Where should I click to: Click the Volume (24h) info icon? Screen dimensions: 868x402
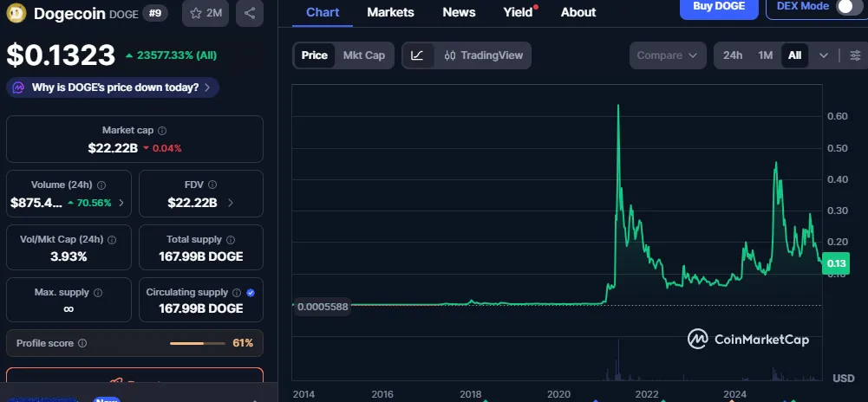tap(101, 185)
